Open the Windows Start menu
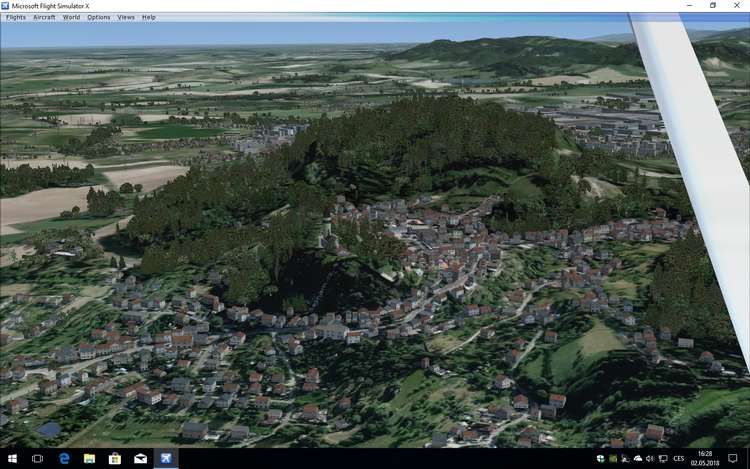Viewport: 750px width, 469px height. pos(12,458)
